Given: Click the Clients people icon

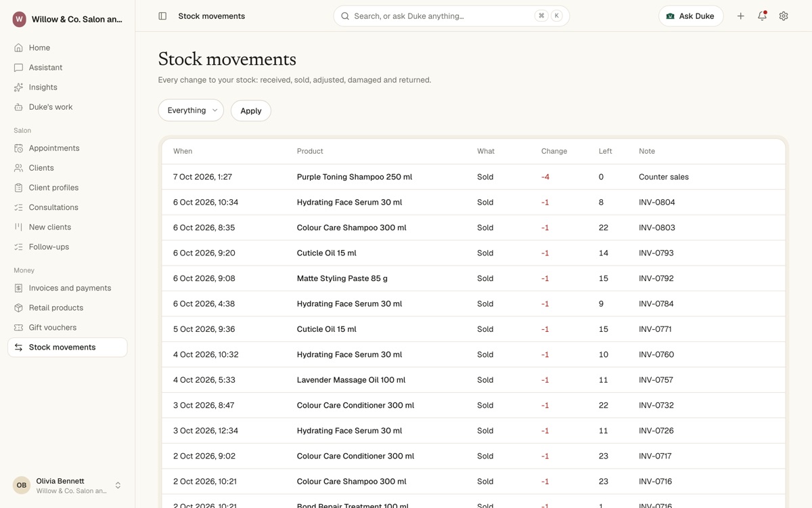Looking at the screenshot, I should 18,168.
